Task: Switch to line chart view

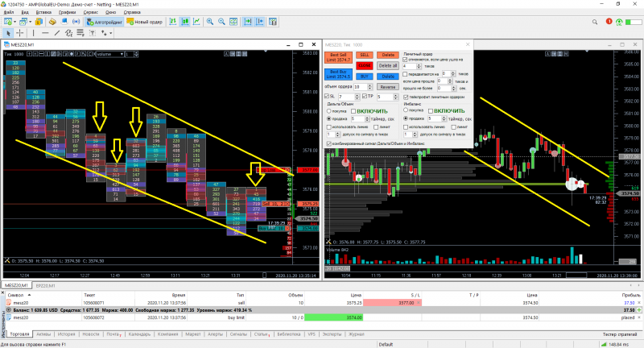Action: click(196, 22)
